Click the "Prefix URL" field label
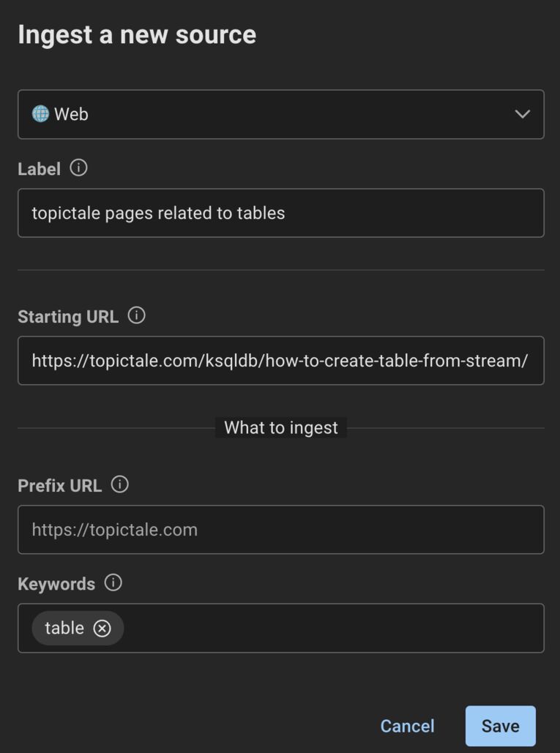Screen dimensions: 560x753 pos(59,486)
